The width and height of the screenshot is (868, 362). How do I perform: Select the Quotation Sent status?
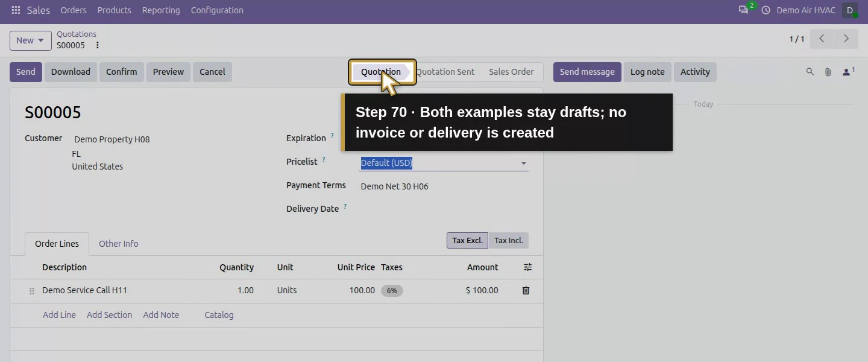pyautogui.click(x=445, y=72)
